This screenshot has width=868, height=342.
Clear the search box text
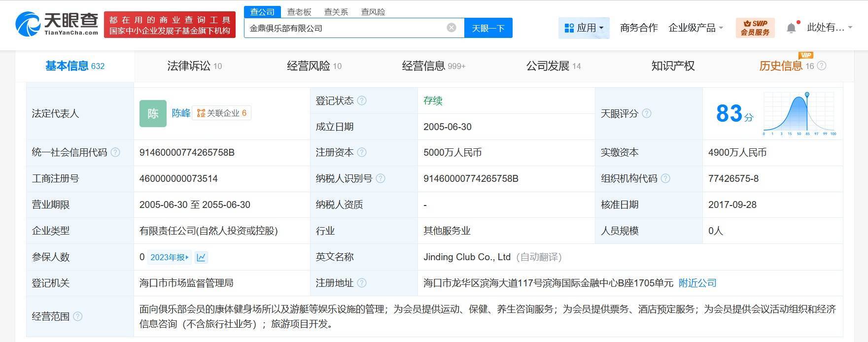click(x=451, y=28)
